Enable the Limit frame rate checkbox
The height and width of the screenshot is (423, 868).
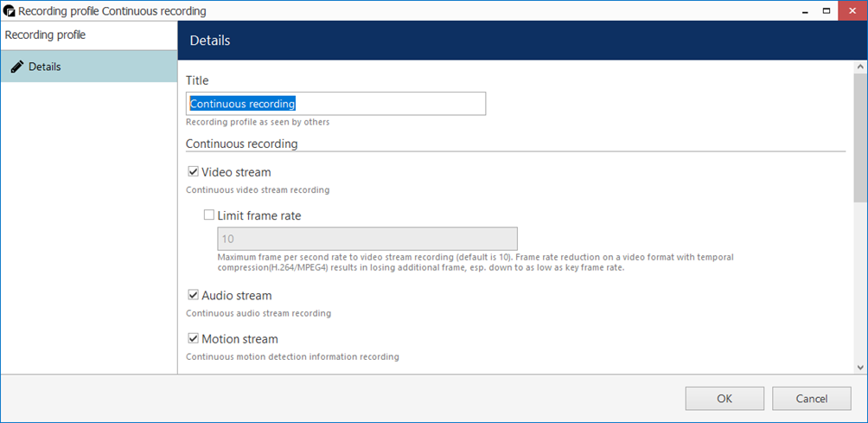coord(209,215)
